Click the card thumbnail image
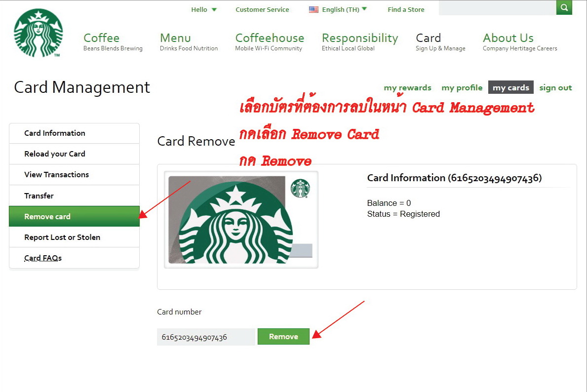 (241, 219)
